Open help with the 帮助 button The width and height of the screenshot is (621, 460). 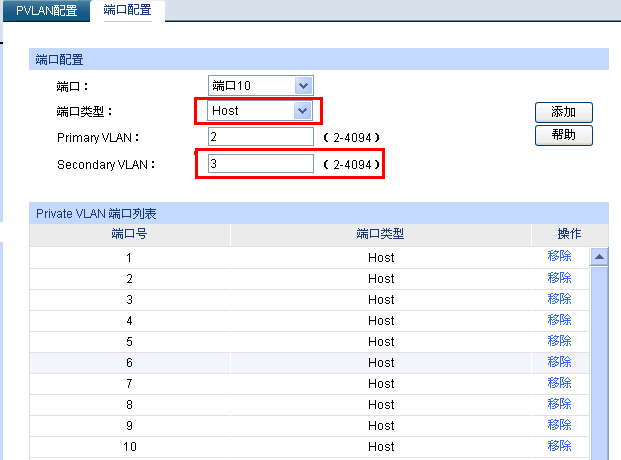point(564,135)
